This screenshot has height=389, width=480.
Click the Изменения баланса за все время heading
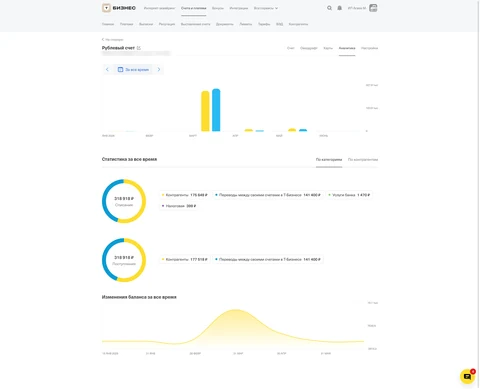139,297
